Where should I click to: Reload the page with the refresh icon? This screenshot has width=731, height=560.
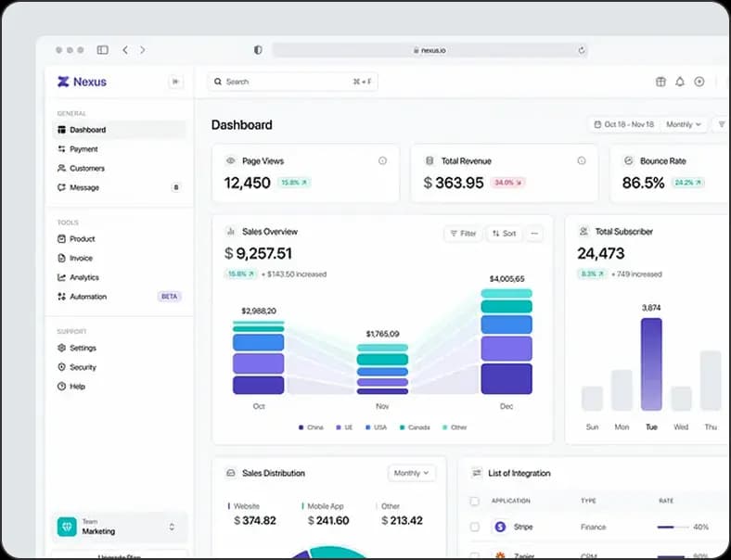(x=582, y=50)
